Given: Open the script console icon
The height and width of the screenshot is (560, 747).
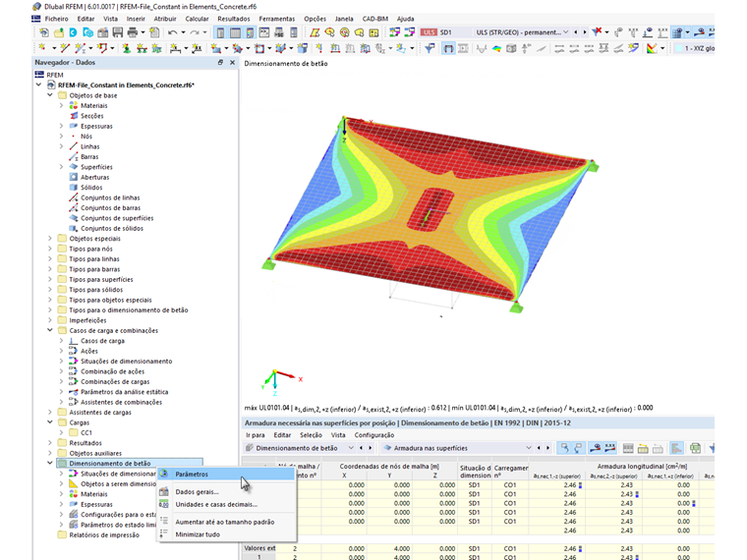Looking at the screenshot, I should click(x=264, y=32).
